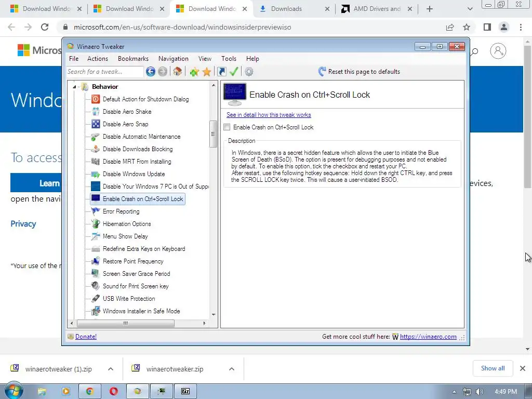532x399 pixels.
Task: Click Show all downloads button in Chrome
Action: click(x=493, y=368)
